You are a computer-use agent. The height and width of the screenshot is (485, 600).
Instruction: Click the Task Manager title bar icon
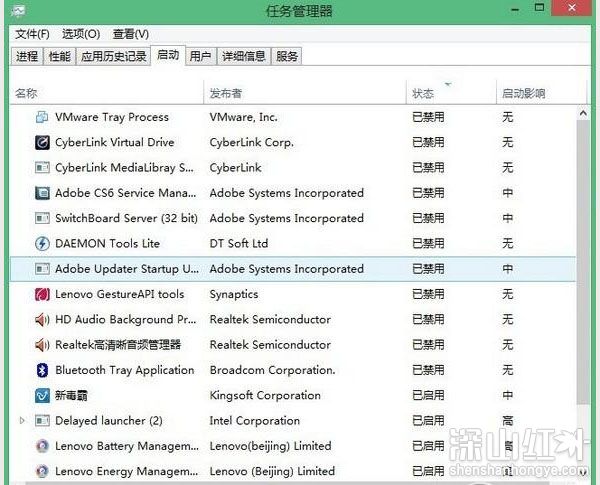pos(18,10)
